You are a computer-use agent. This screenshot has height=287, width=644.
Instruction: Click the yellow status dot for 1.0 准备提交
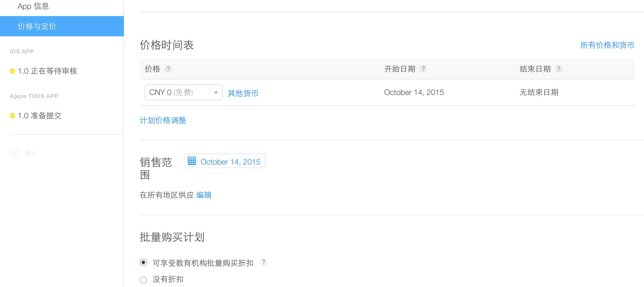pyautogui.click(x=12, y=116)
